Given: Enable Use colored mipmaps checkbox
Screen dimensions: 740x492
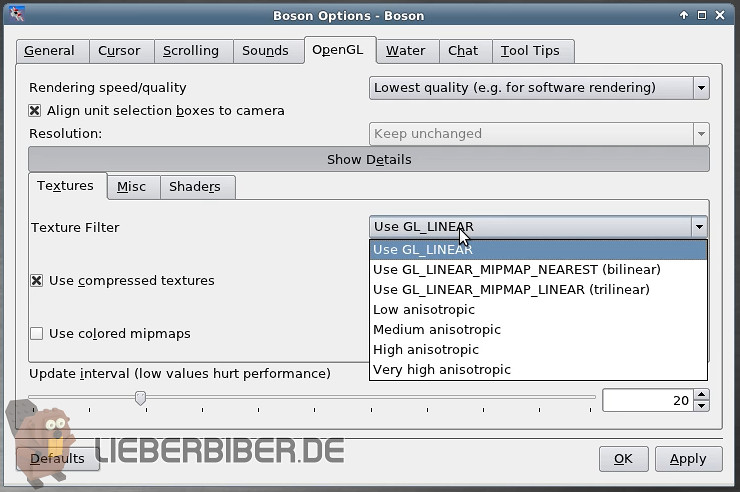Looking at the screenshot, I should coord(37,334).
